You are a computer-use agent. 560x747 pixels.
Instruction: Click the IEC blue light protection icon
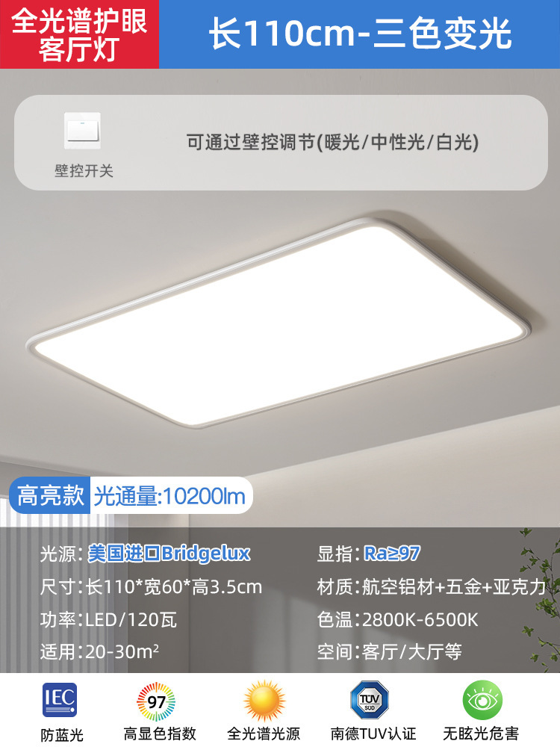pos(60,699)
